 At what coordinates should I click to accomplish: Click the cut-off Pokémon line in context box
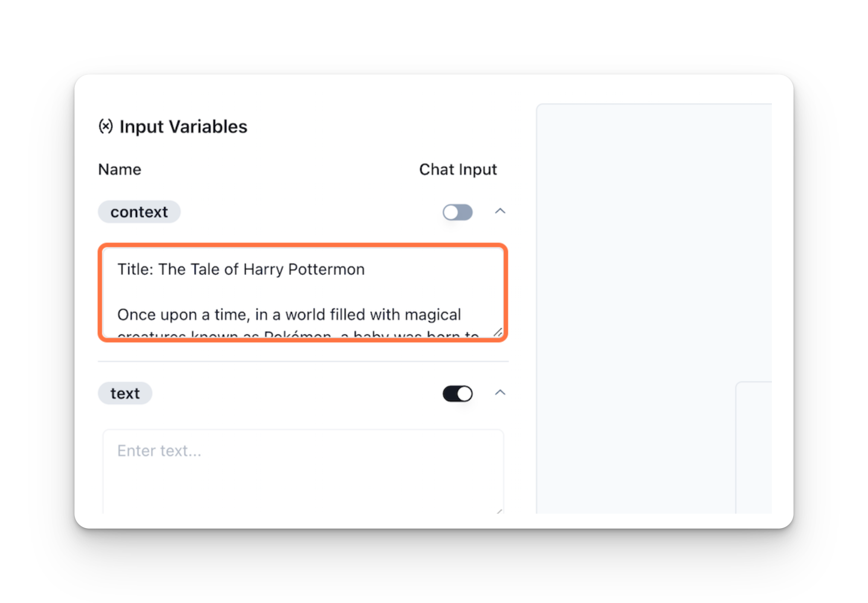point(298,334)
